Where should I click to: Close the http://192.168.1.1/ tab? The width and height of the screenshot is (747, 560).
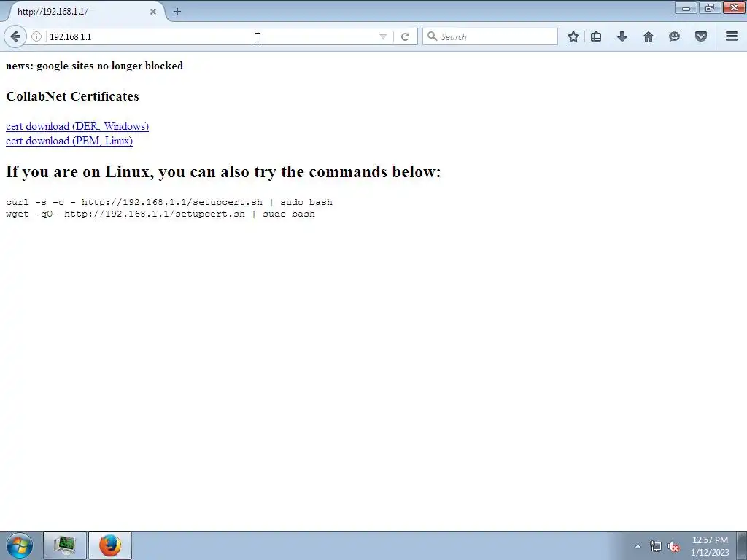(153, 12)
